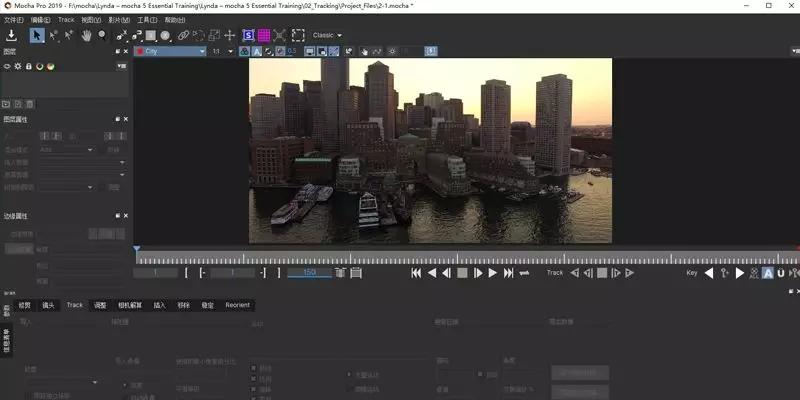The image size is (800, 400).
Task: Click the trash delete layer icon
Action: (x=30, y=104)
